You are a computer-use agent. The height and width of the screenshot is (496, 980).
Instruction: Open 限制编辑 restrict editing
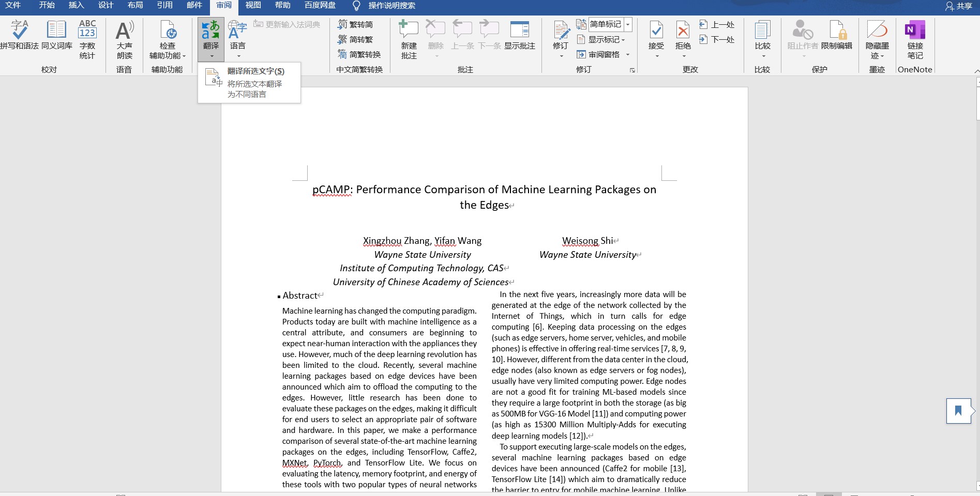(837, 35)
